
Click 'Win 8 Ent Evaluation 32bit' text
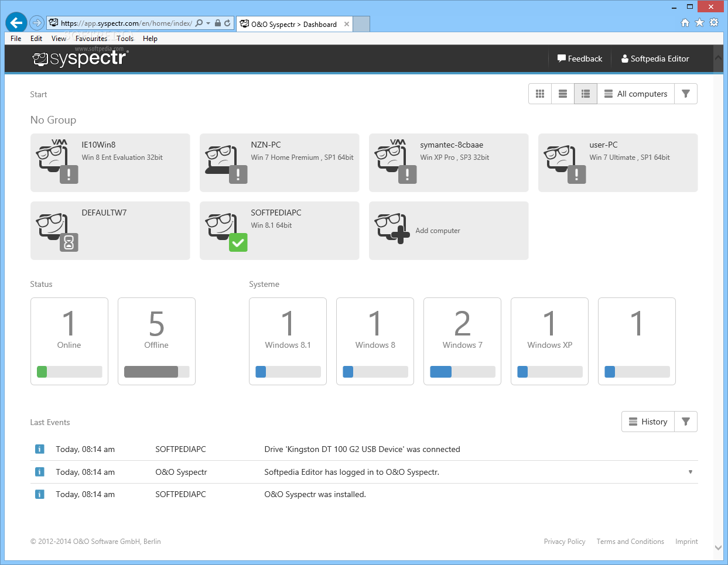pos(122,157)
